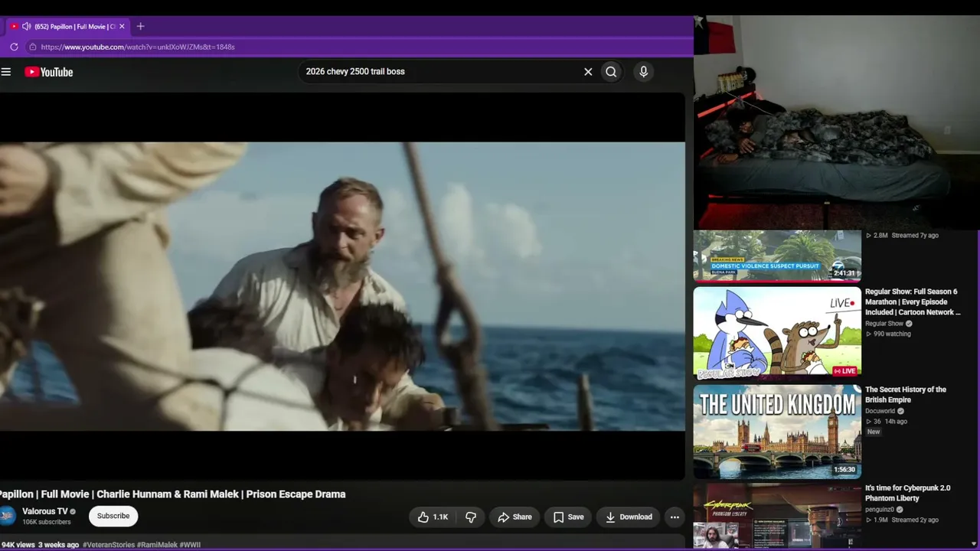Visit the Regular Show channel name

coord(884,324)
